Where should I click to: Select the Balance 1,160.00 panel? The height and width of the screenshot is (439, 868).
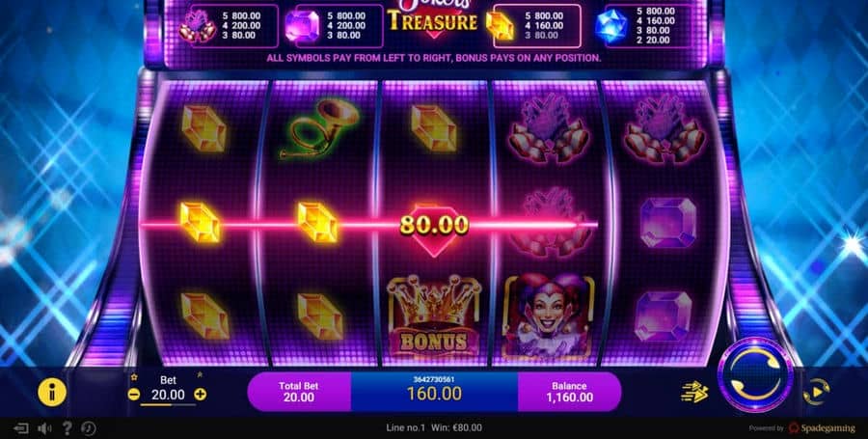(569, 392)
